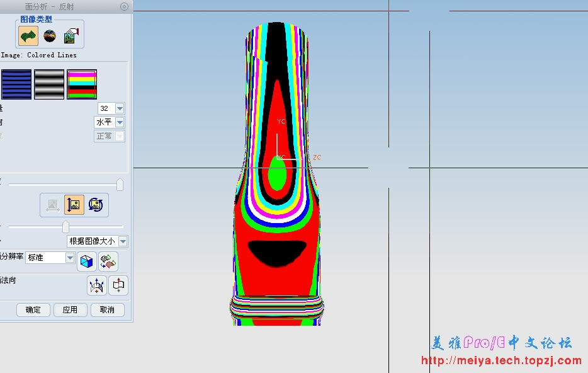The height and width of the screenshot is (373, 588).
Task: Select the scene image sphere icon
Action: (50, 37)
